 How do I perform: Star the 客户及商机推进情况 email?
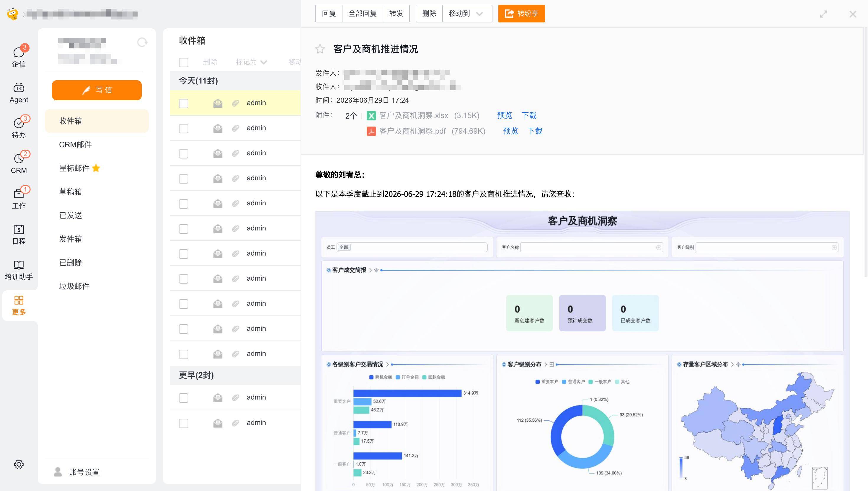320,49
